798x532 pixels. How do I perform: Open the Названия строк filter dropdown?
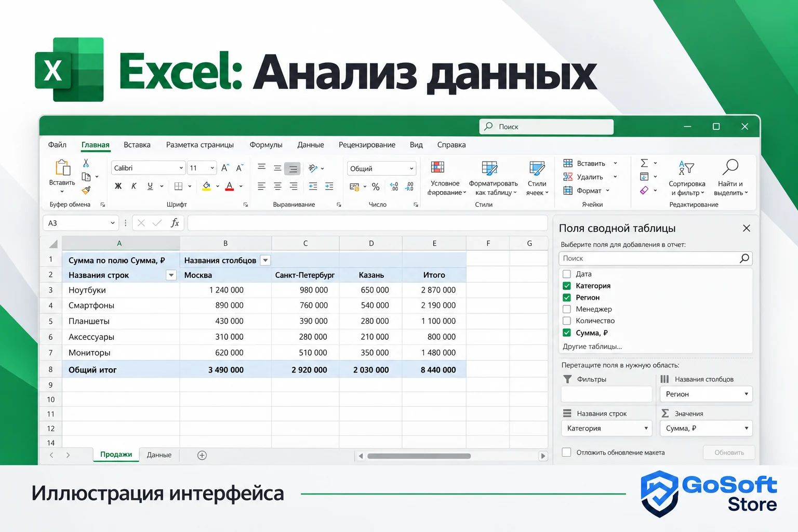point(171,275)
